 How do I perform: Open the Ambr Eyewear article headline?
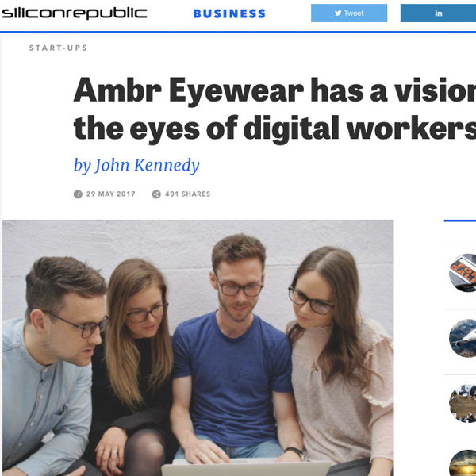pyautogui.click(x=274, y=109)
